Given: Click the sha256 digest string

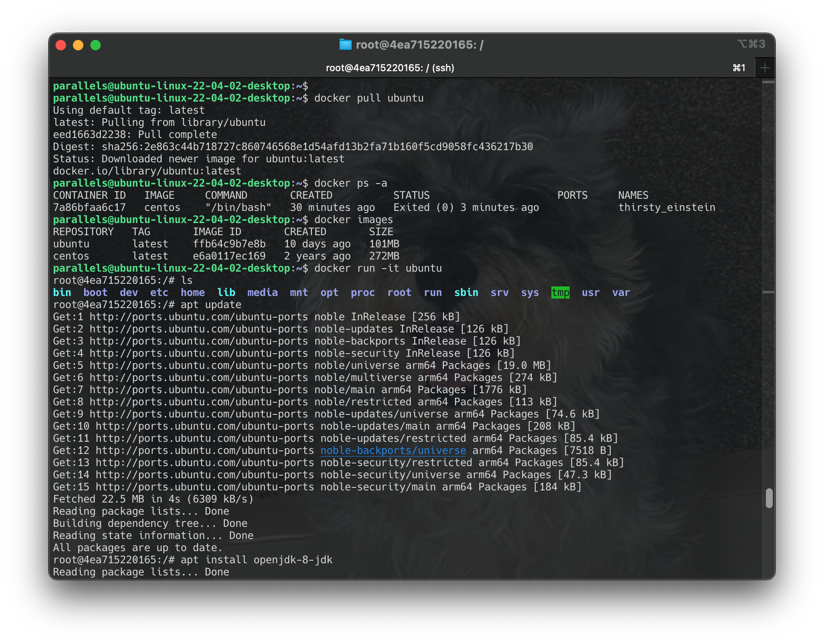Looking at the screenshot, I should click(x=317, y=147).
